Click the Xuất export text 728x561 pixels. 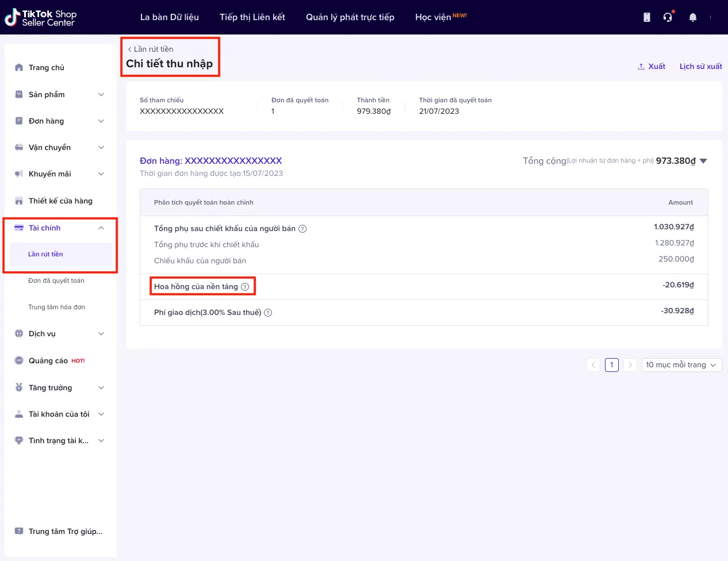coord(657,67)
